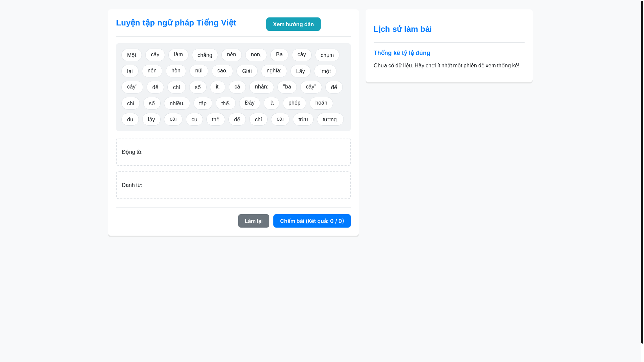The width and height of the screenshot is (644, 362).
Task: Click the word chip 'cao.'
Action: click(222, 71)
